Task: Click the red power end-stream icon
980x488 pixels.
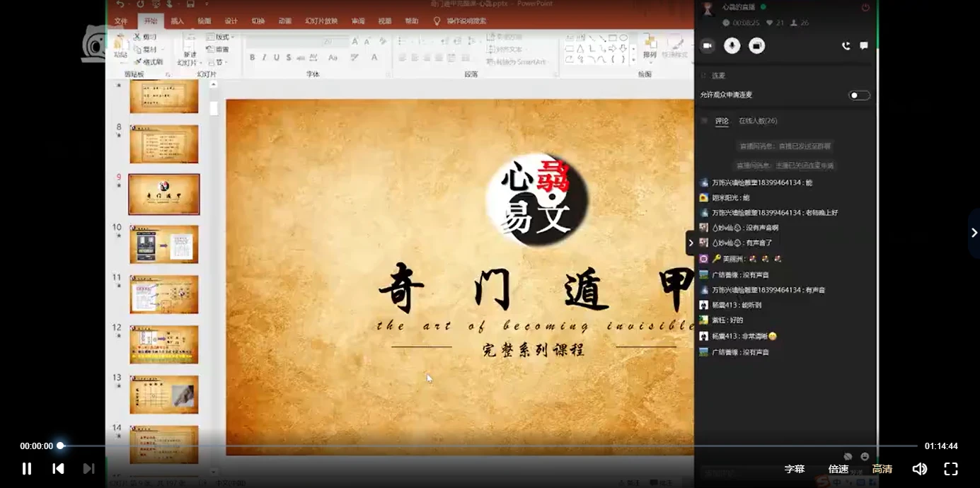Action: pyautogui.click(x=865, y=7)
